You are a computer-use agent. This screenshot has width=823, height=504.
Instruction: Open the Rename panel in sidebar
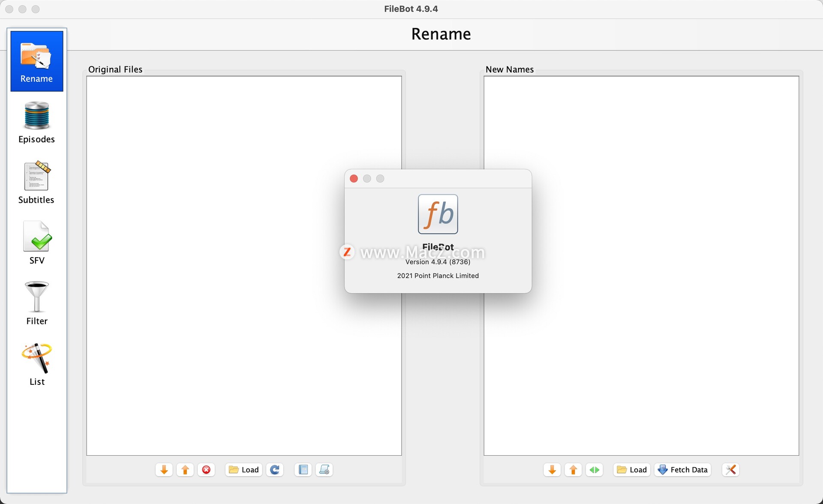tap(37, 61)
